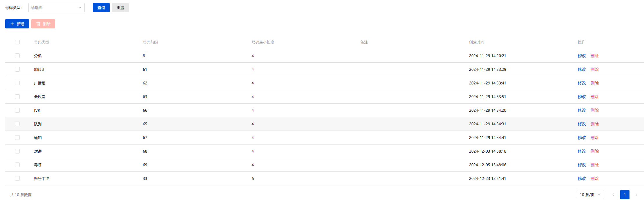Click the 查询 button

101,8
